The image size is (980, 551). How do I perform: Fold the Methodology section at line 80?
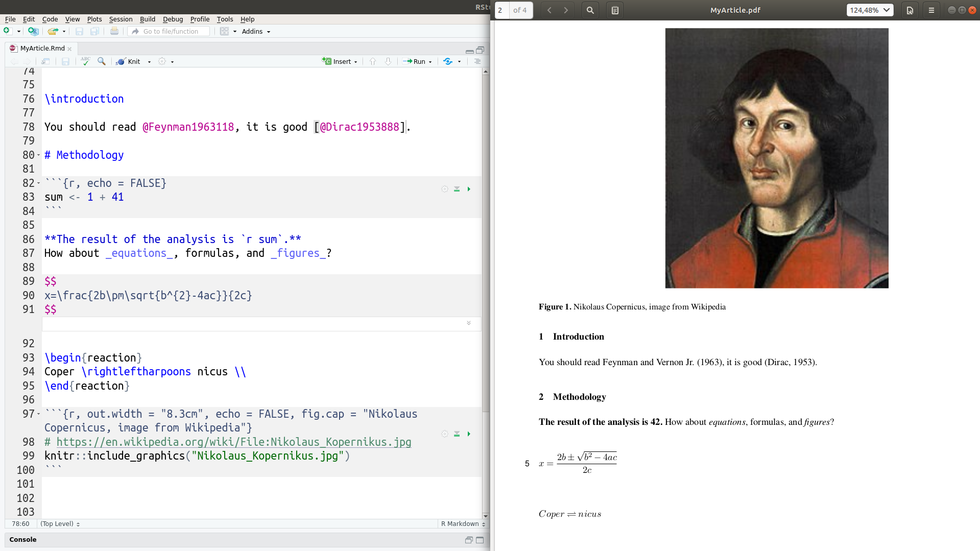pos(38,155)
